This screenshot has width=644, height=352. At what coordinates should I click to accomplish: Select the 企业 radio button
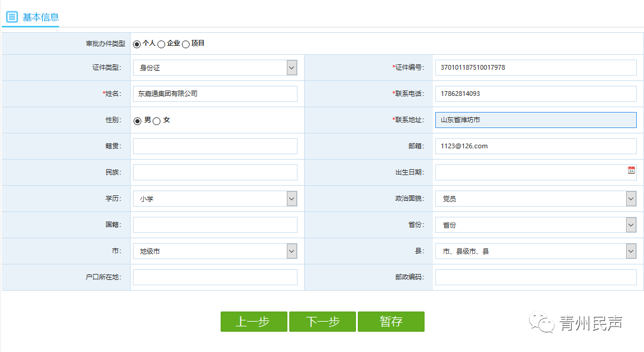(x=161, y=43)
